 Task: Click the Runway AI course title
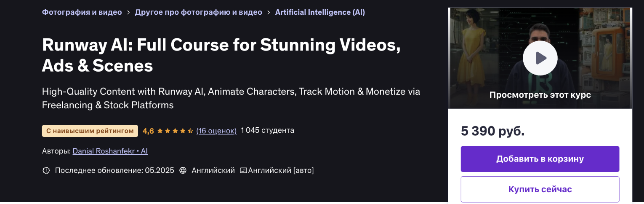pos(221,55)
